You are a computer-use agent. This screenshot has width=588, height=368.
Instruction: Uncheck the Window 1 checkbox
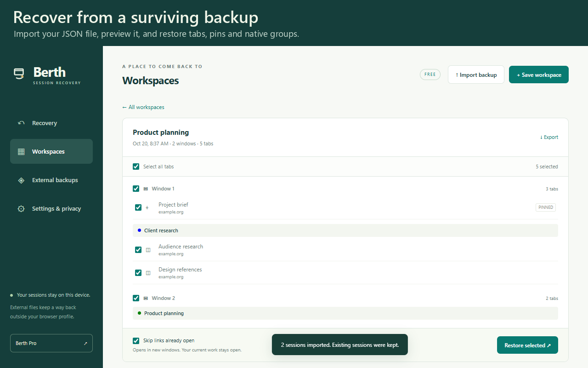coord(136,189)
